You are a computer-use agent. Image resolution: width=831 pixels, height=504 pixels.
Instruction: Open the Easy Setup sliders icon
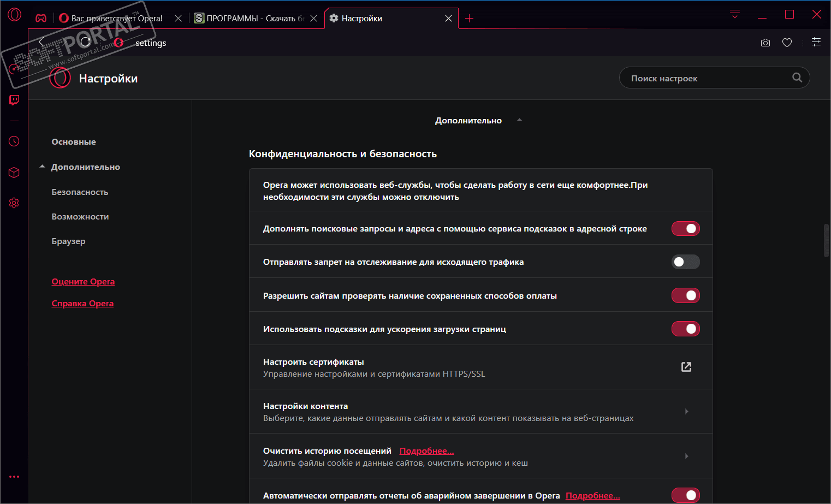pos(816,42)
